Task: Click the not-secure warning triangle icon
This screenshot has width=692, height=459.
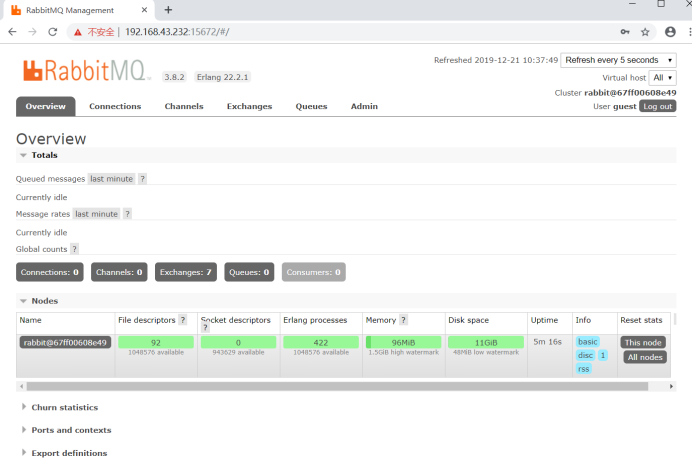Action: [x=78, y=32]
